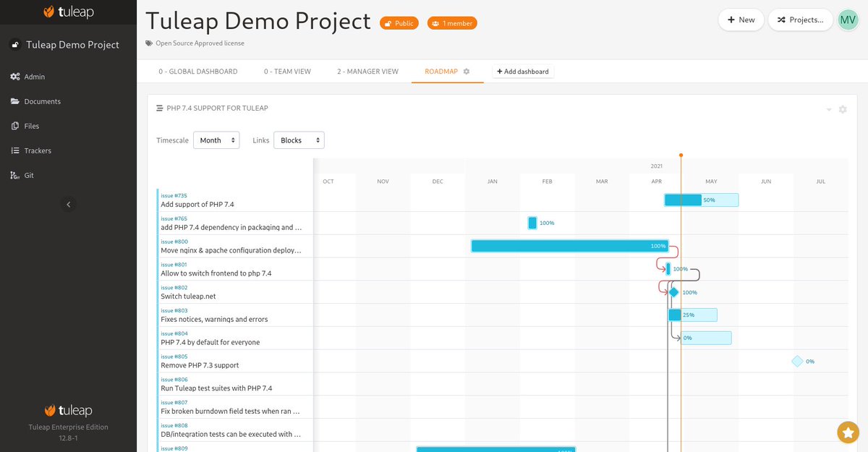Click the Tuleap Demo Project sidebar title

click(72, 45)
